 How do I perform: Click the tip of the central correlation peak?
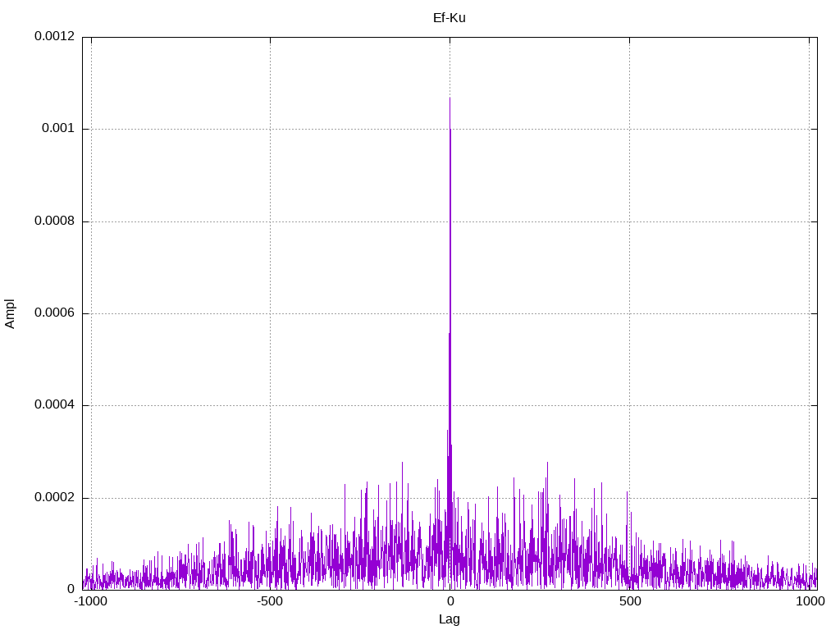(450, 98)
